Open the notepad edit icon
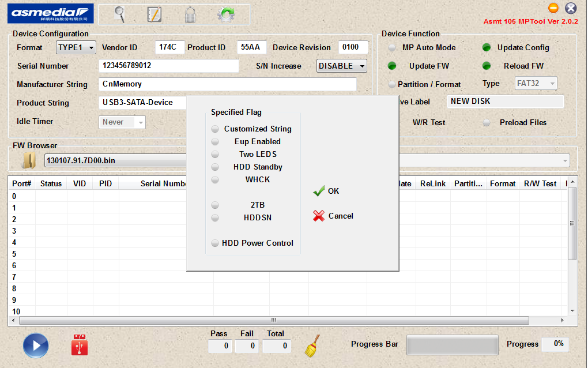This screenshot has width=588, height=368. point(154,14)
